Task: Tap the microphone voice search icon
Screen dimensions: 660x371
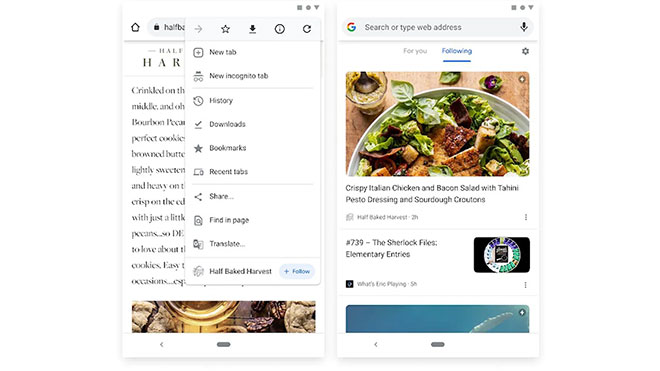Action: click(524, 27)
